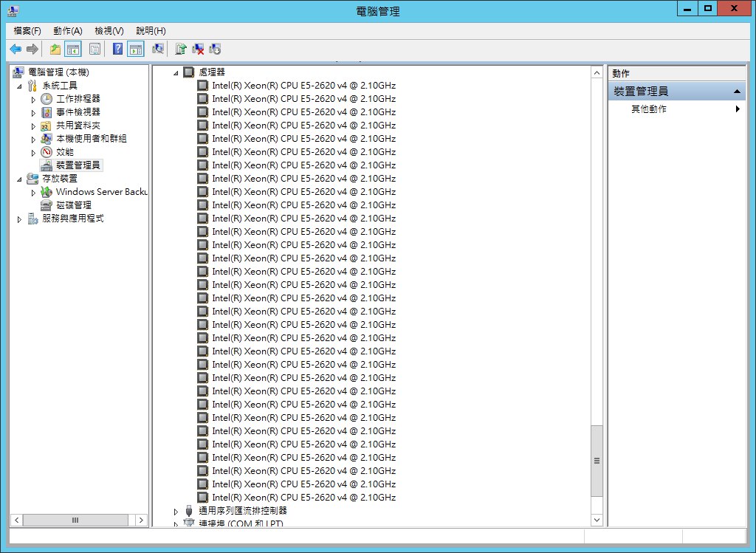Select 通用序列匯流排控制器 label

242,511
